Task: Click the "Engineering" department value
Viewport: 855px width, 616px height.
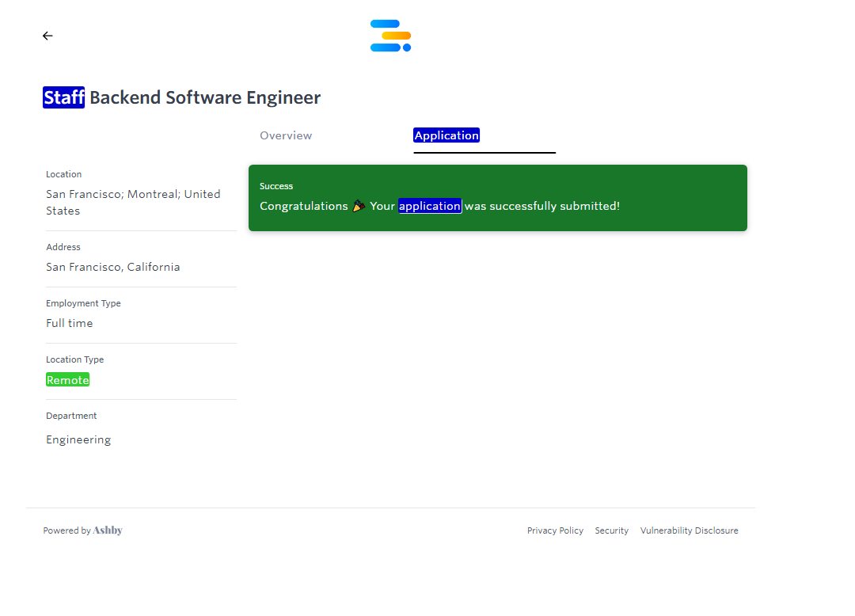Action: pos(78,439)
